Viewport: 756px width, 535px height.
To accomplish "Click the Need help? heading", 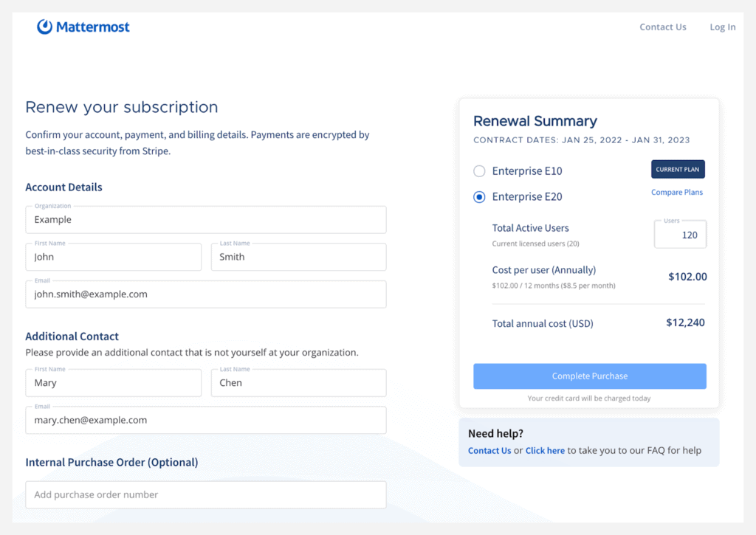I will [x=495, y=433].
